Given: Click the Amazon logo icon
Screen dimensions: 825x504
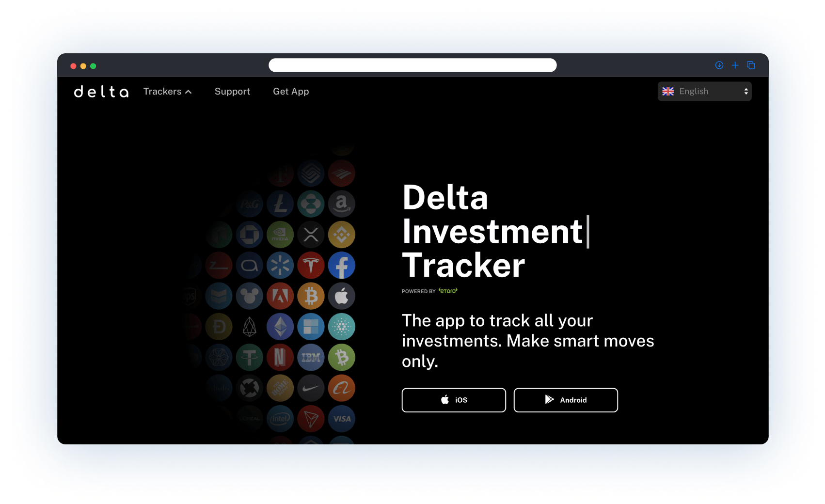Looking at the screenshot, I should click(x=342, y=204).
